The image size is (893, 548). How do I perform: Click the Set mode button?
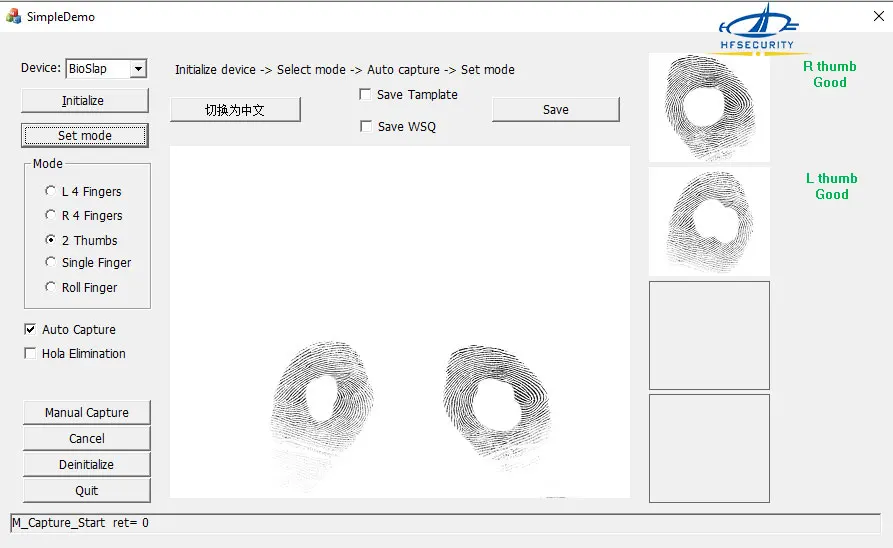click(x=85, y=136)
